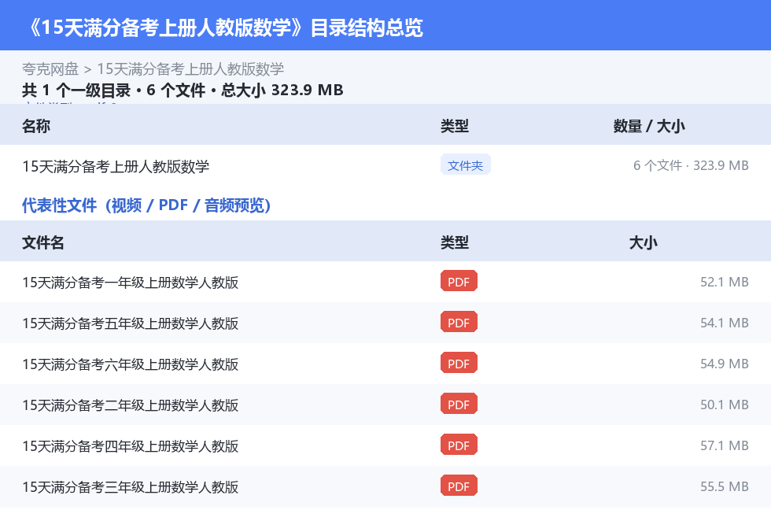This screenshot has width=771, height=532.
Task: Click the 夸克网盘 breadcrumb link
Action: 50,68
